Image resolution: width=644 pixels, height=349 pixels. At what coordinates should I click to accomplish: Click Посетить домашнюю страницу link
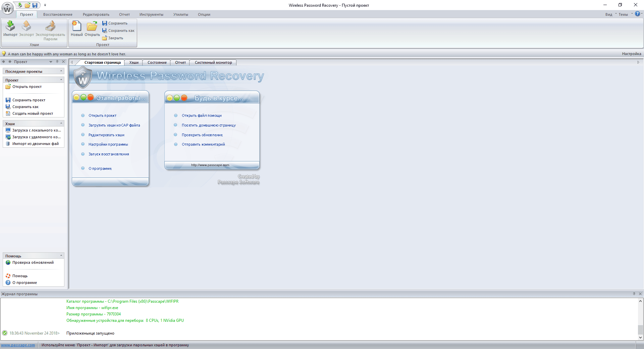[209, 125]
